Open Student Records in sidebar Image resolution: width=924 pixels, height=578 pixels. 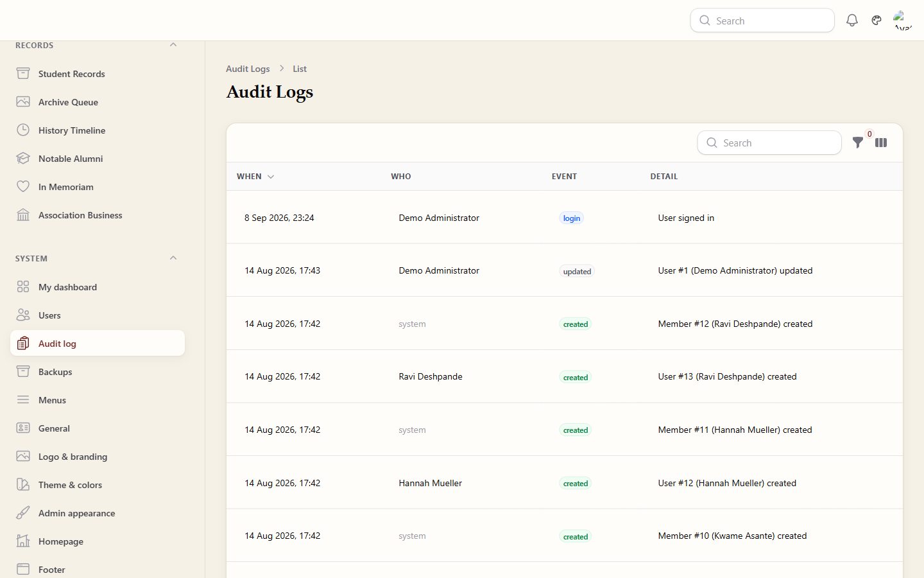coord(98,73)
